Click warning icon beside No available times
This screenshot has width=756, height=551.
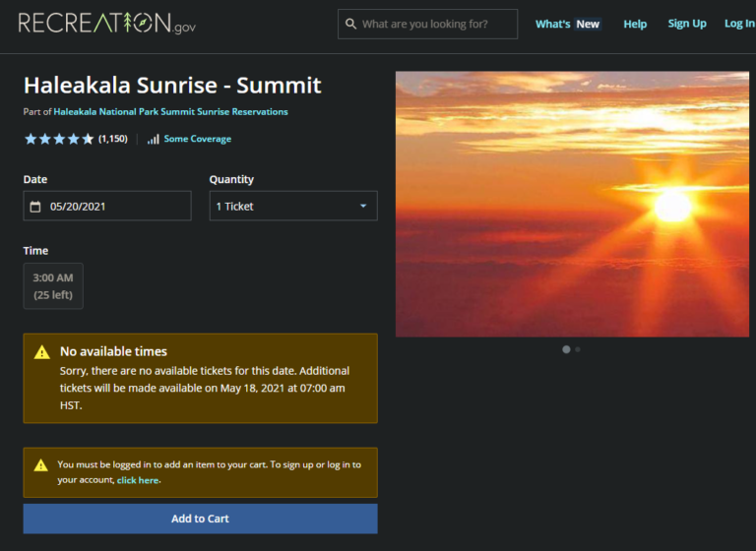[x=41, y=352]
